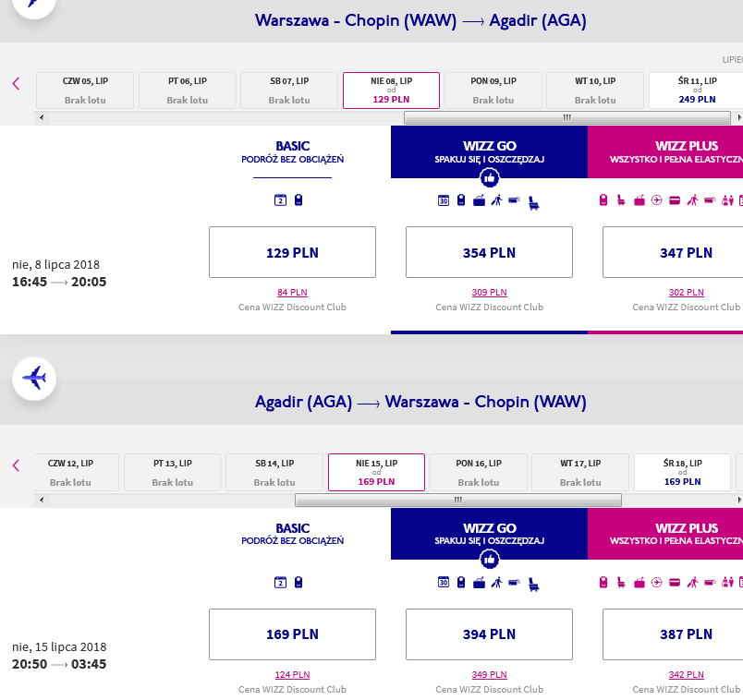Click the thumbs-up badge on the WIZZ GO header for the Warszawa–Agadir flight

click(x=490, y=178)
